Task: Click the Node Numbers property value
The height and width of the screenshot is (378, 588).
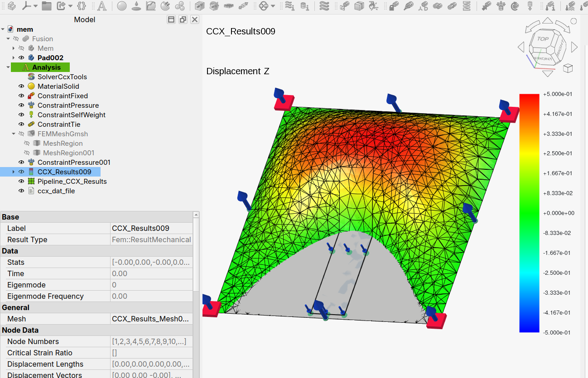Action: 151,342
